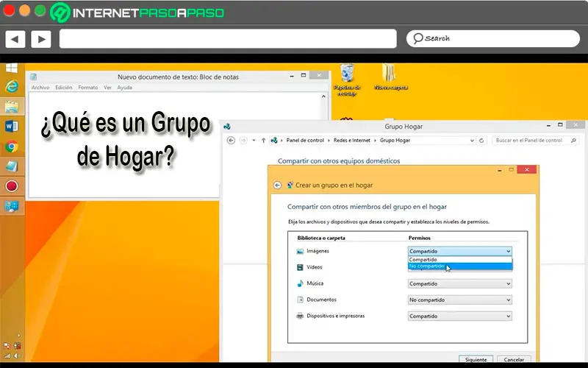Screen dimensions: 588x368
Task: Choose Compartido in the open dropdown list
Action: (460, 260)
